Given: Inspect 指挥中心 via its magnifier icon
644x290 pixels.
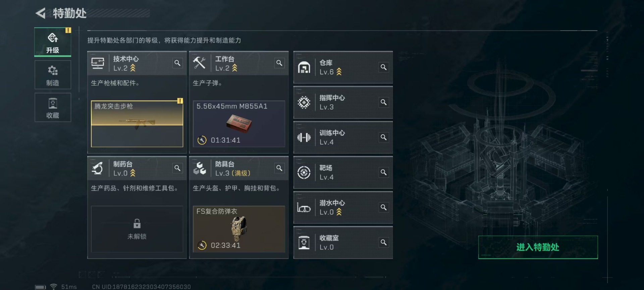Looking at the screenshot, I should (383, 102).
